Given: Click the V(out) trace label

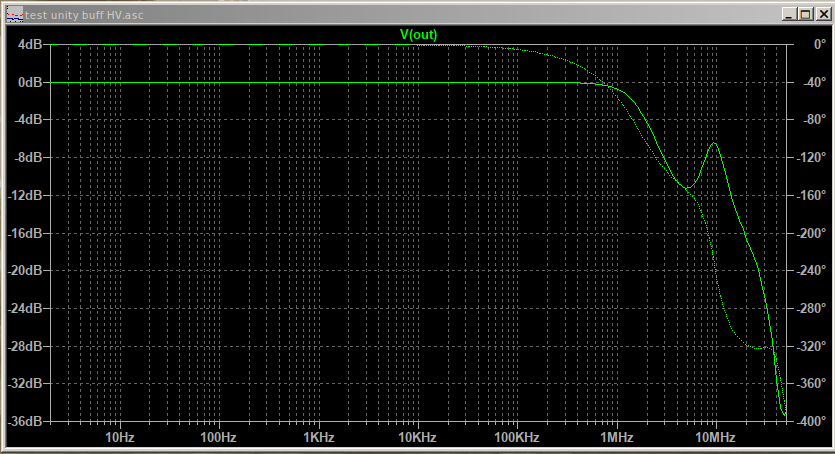Looking at the screenshot, I should tap(418, 35).
